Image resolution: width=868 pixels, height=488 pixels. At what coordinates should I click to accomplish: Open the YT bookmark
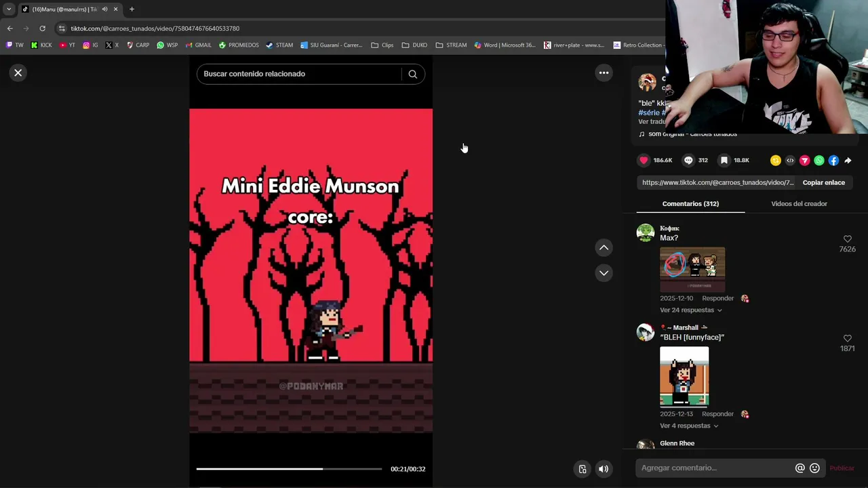tap(67, 45)
